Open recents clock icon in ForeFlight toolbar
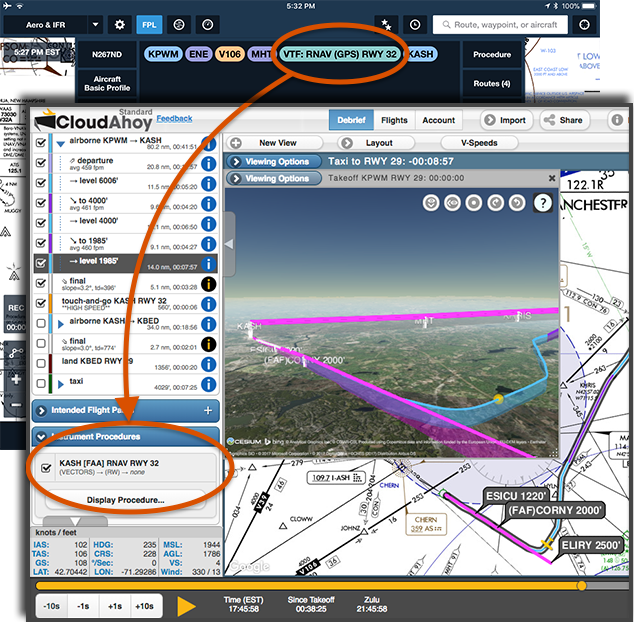 [x=415, y=25]
